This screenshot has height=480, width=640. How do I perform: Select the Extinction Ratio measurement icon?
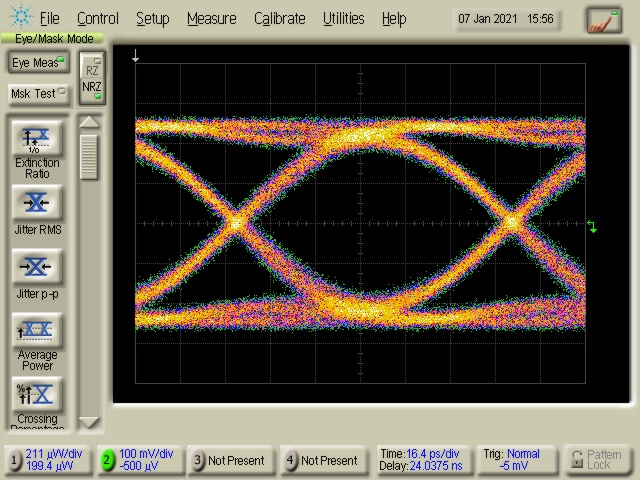(37, 138)
